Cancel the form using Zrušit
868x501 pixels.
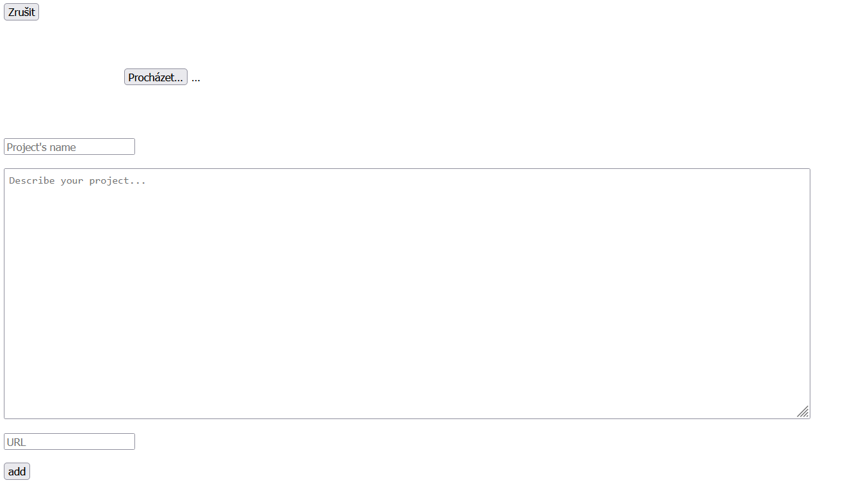click(x=21, y=12)
